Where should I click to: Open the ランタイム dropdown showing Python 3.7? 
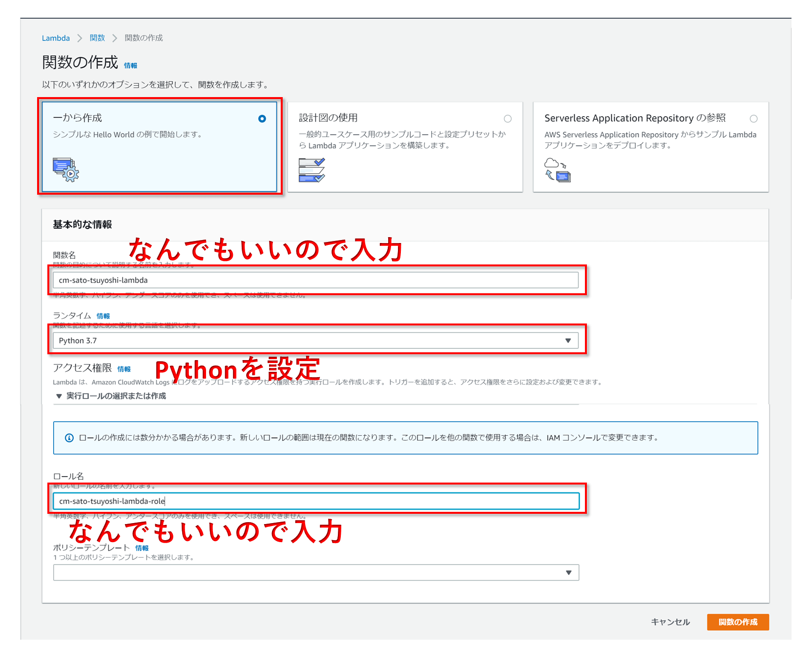coord(568,340)
